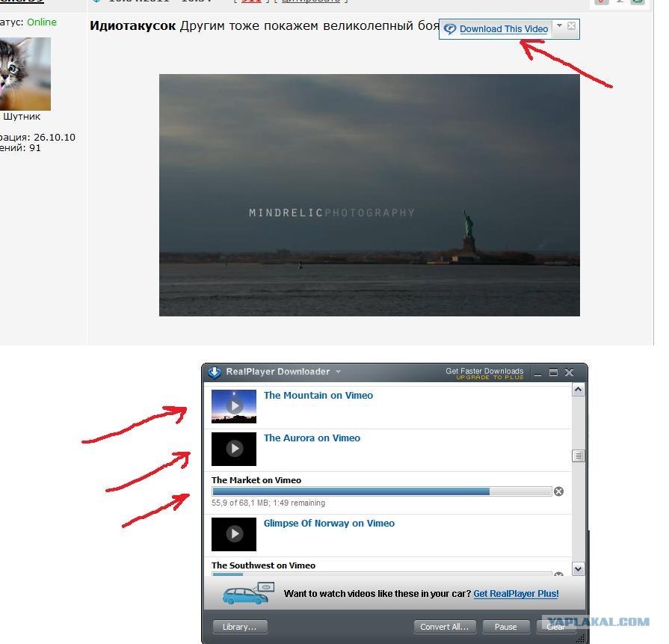
Task: Play The Aurora on Vimeo thumbnail
Action: click(x=234, y=449)
